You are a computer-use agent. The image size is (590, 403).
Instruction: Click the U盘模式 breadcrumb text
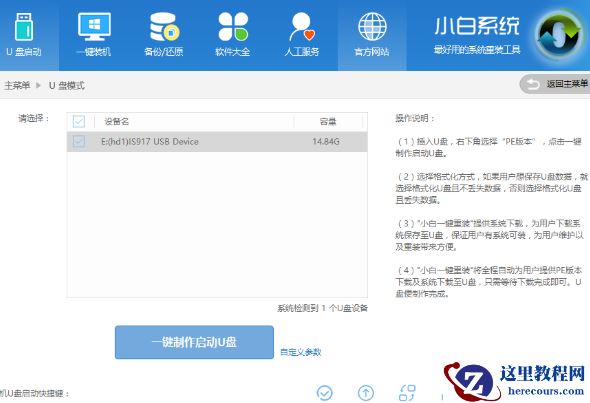click(67, 85)
